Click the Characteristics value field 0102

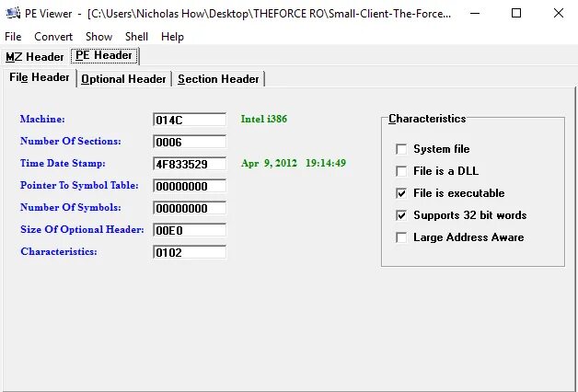tap(190, 252)
